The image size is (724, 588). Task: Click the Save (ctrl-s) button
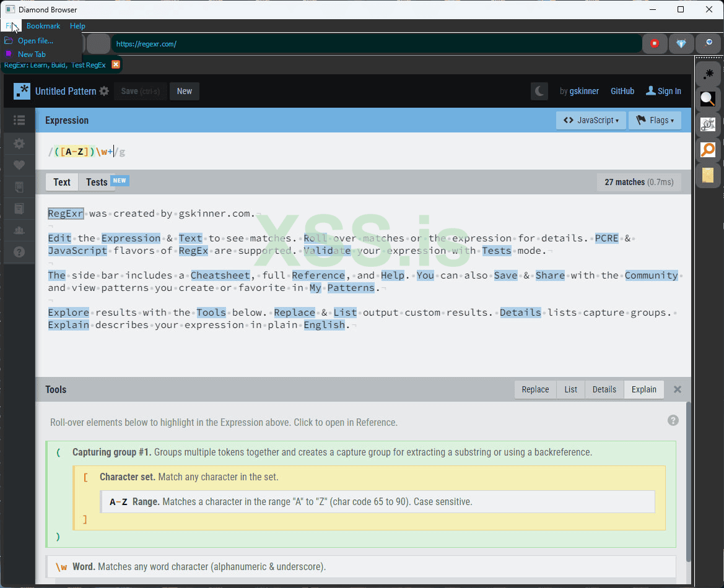pos(140,92)
